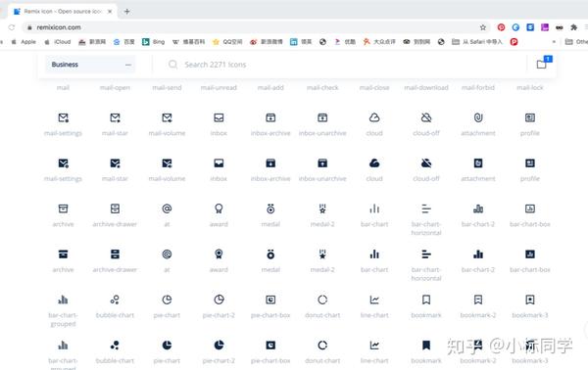Image resolution: width=588 pixels, height=370 pixels.
Task: Pick the filled pie-chart icon
Action: coord(167,346)
